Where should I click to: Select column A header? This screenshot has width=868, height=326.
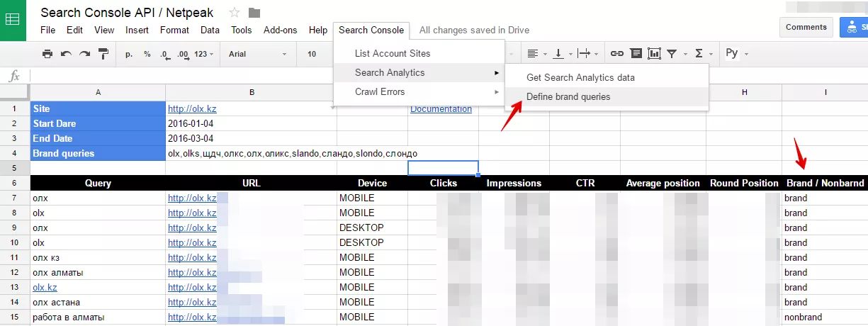[x=98, y=92]
